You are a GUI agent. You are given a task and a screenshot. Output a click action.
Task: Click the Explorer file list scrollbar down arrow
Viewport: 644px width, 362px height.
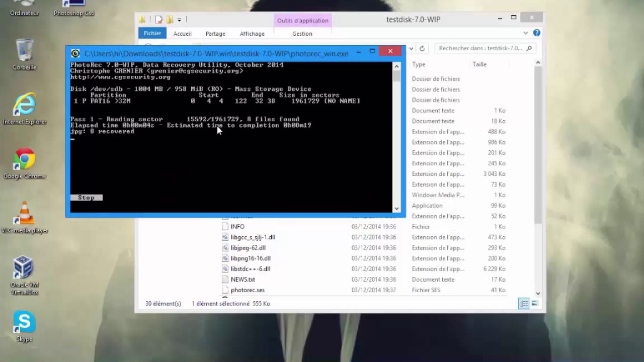click(538, 293)
